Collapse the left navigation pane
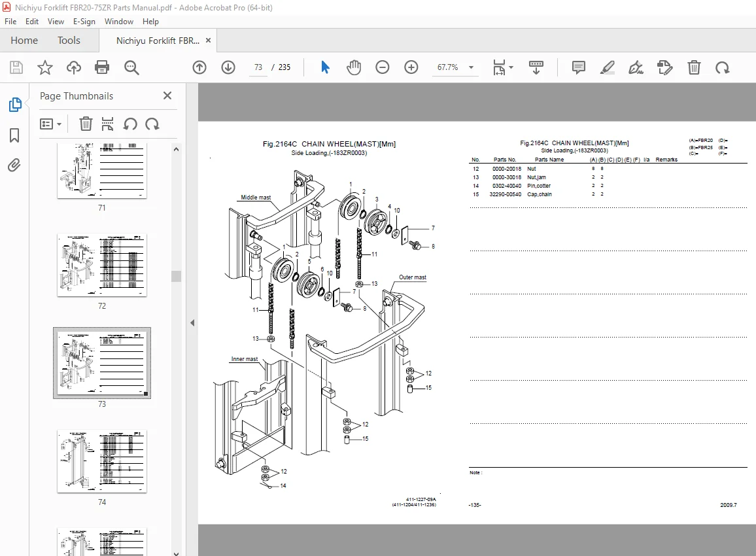 192,322
